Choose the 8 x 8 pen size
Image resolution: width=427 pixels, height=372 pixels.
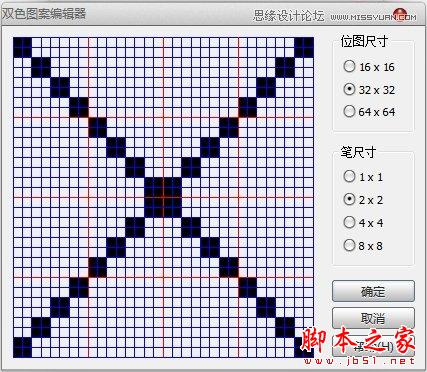(x=363, y=246)
